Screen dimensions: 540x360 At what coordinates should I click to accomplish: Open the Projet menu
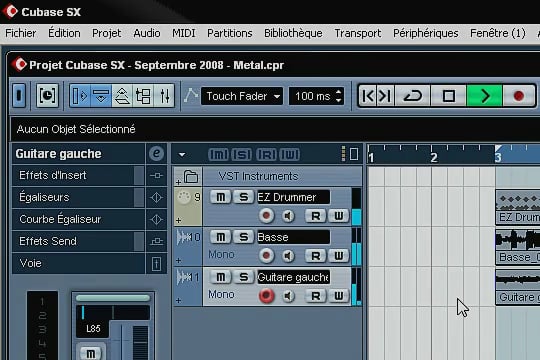tap(106, 33)
